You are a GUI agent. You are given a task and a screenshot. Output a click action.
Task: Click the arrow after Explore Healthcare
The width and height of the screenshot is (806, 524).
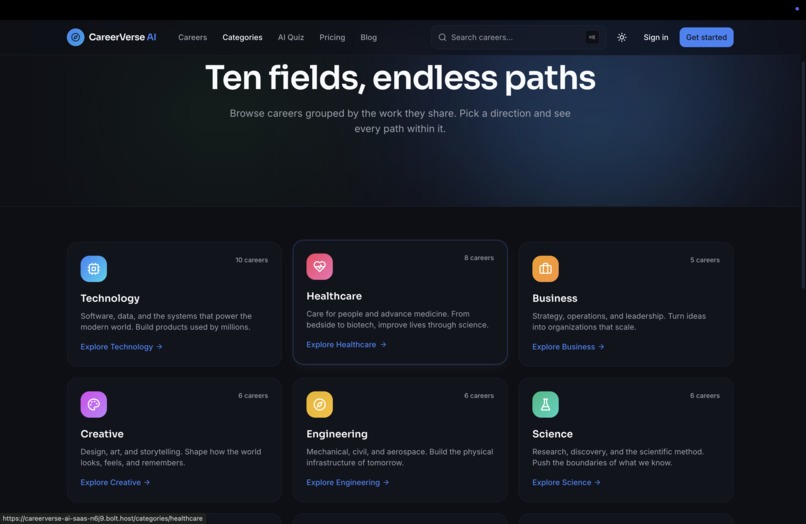pyautogui.click(x=383, y=345)
